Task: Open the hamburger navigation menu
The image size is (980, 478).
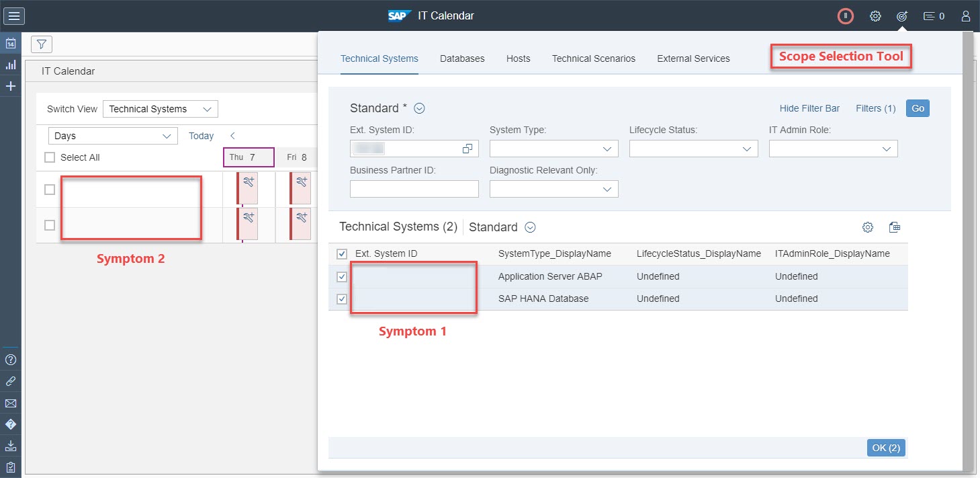Action: [14, 16]
